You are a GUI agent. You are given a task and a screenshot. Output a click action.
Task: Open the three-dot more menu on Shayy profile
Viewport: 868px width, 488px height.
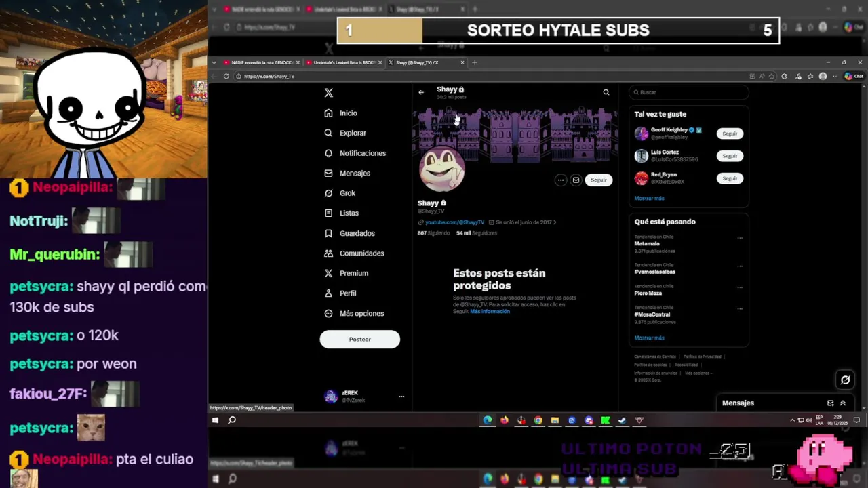[560, 180]
